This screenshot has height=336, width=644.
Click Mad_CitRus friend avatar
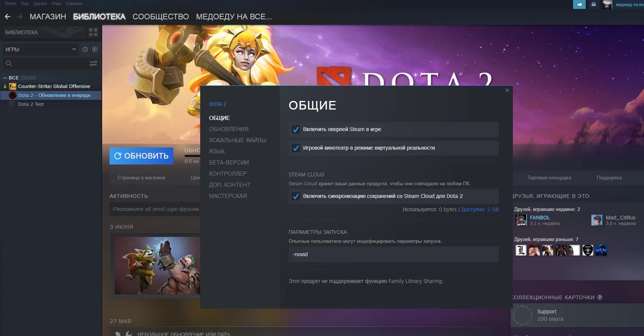point(597,220)
